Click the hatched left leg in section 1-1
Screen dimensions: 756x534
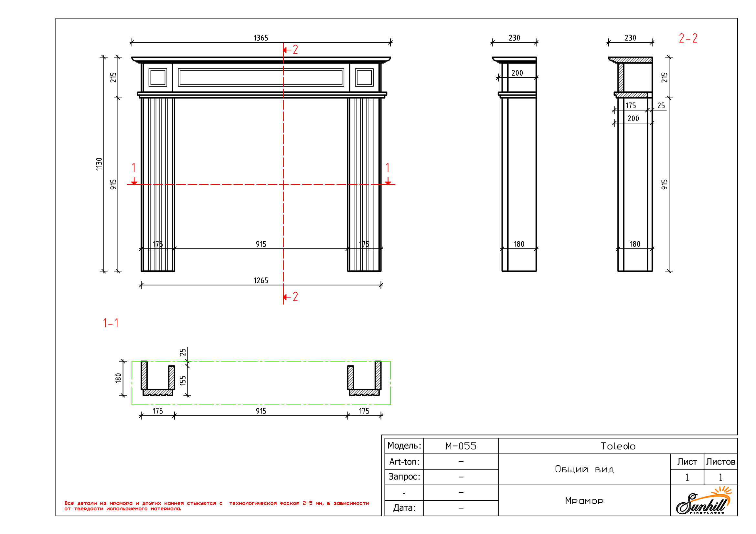coord(158,379)
